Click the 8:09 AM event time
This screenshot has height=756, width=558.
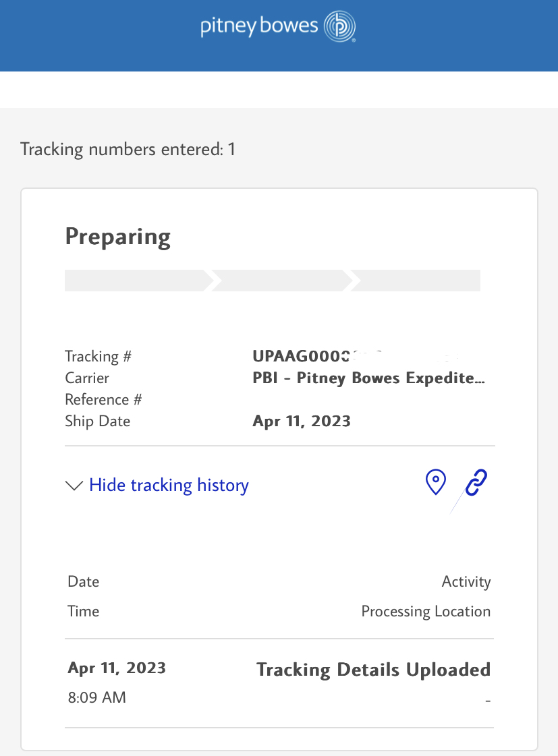click(x=97, y=697)
